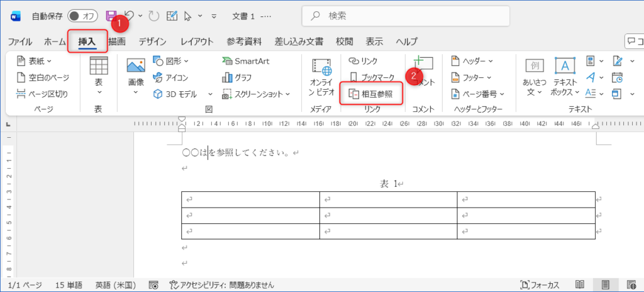Select the print layout view button
644x292 pixels.
606,285
